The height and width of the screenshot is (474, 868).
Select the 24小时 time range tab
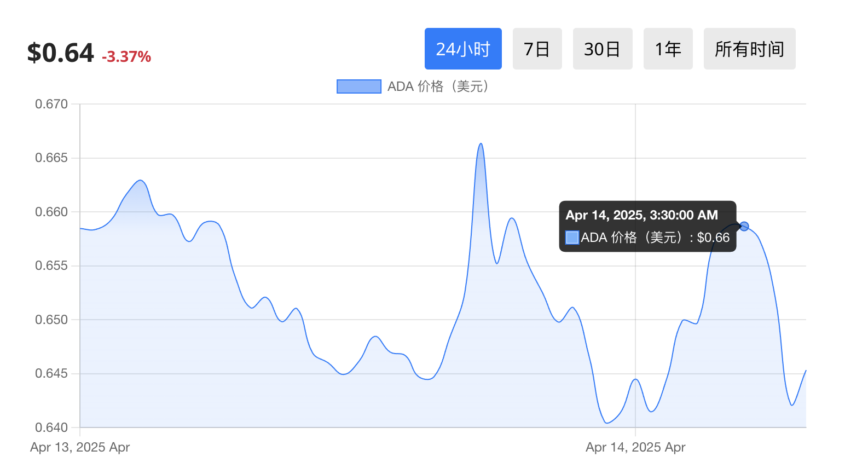pyautogui.click(x=463, y=49)
